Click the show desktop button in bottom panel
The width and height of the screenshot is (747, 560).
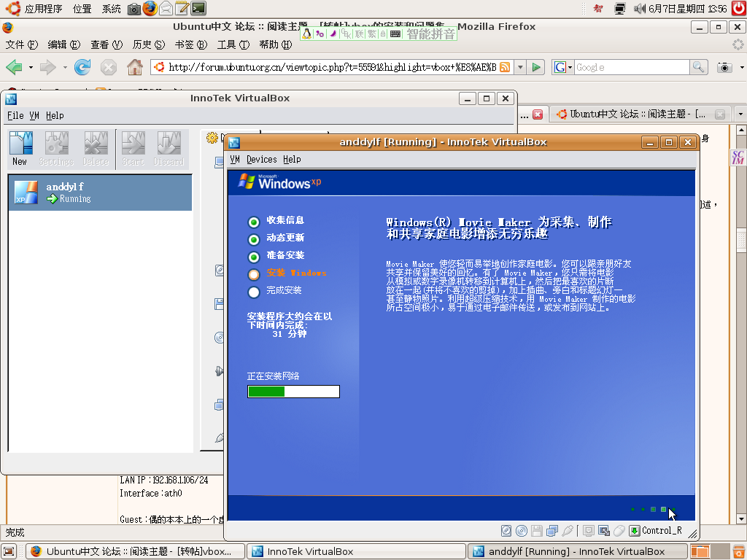9,551
